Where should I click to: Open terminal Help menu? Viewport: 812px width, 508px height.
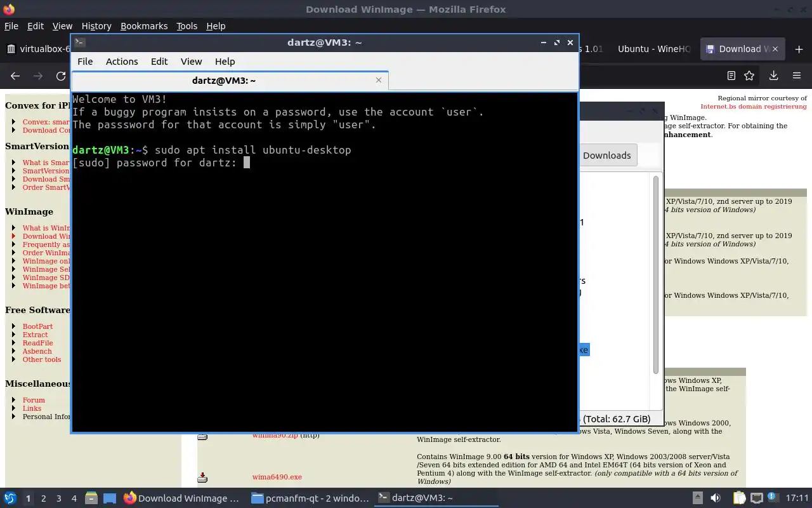click(225, 62)
